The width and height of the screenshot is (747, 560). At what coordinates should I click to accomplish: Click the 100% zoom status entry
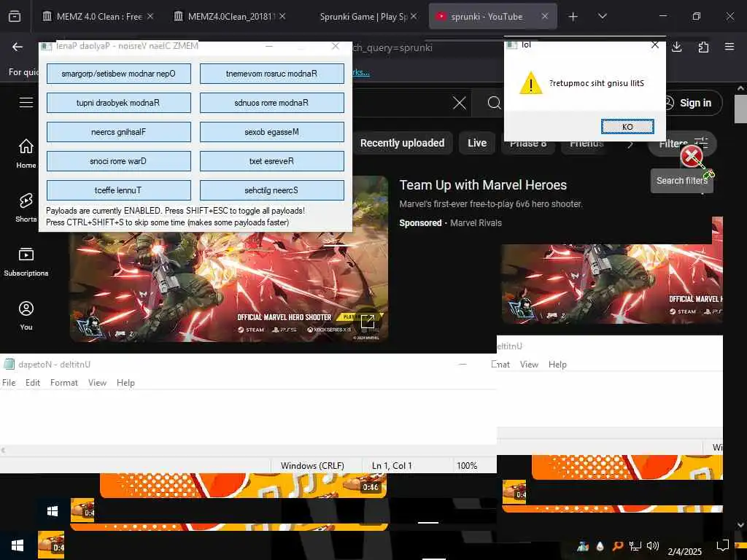tap(467, 466)
